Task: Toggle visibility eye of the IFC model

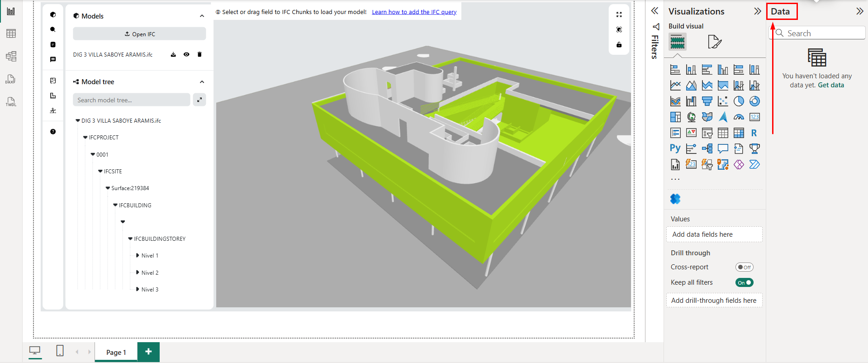Action: [x=186, y=55]
